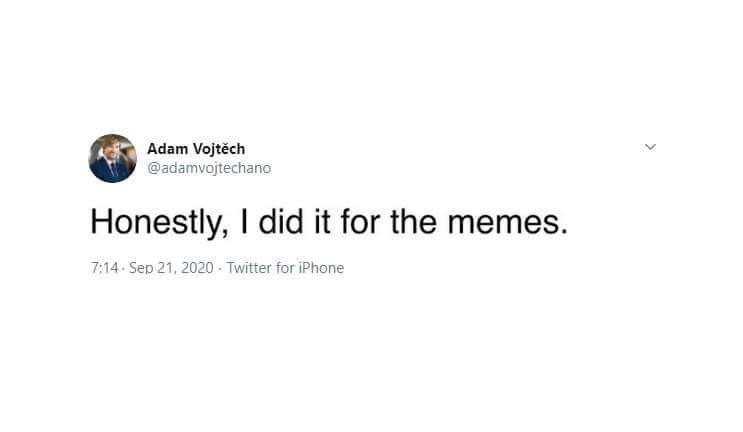The height and width of the screenshot is (432, 743).
Task: Select the word "Twitter" in the source label
Action: [249, 268]
